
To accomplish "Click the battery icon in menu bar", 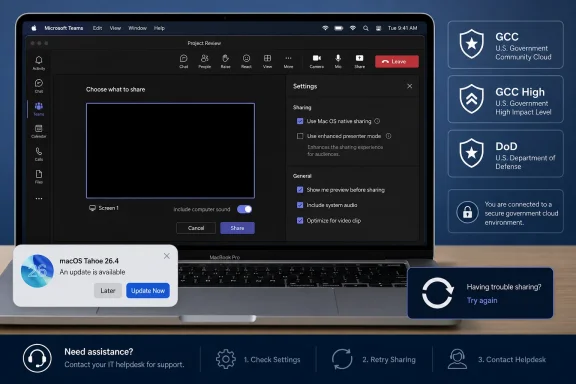I will pos(339,28).
